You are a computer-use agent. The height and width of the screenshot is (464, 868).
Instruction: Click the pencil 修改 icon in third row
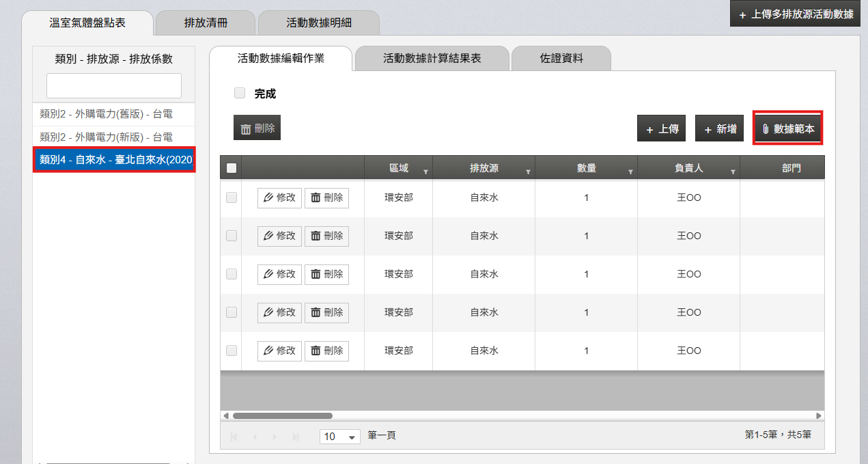(279, 274)
